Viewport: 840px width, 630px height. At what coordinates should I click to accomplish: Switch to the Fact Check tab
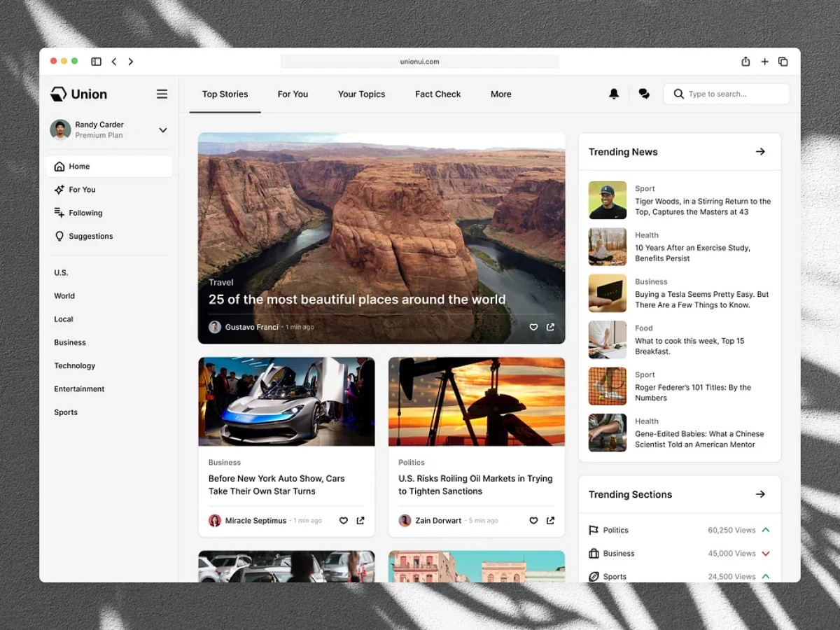click(x=437, y=94)
